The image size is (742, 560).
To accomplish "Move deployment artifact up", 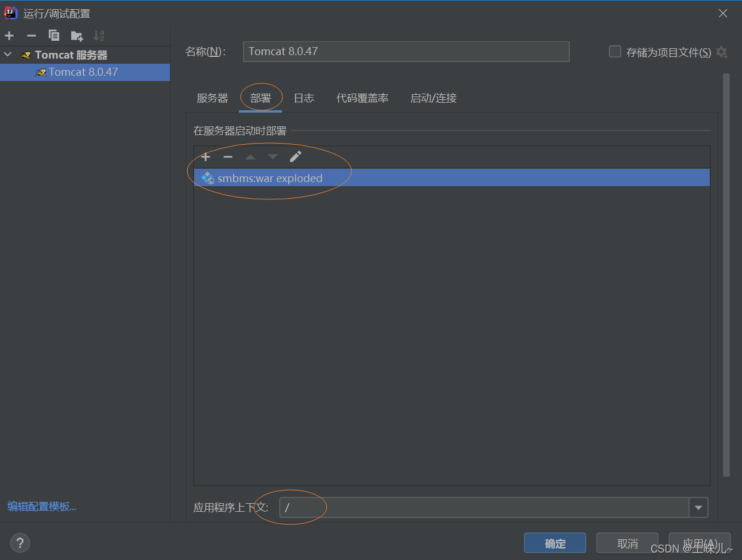I will 250,157.
